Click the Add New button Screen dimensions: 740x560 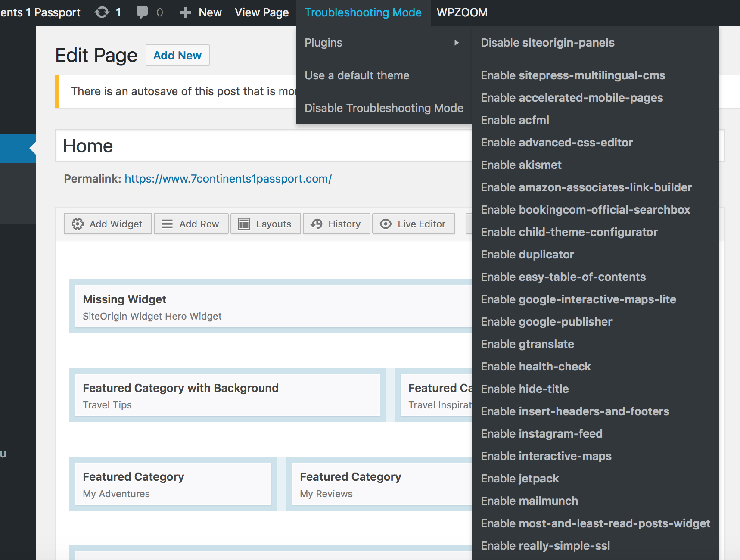click(x=177, y=55)
